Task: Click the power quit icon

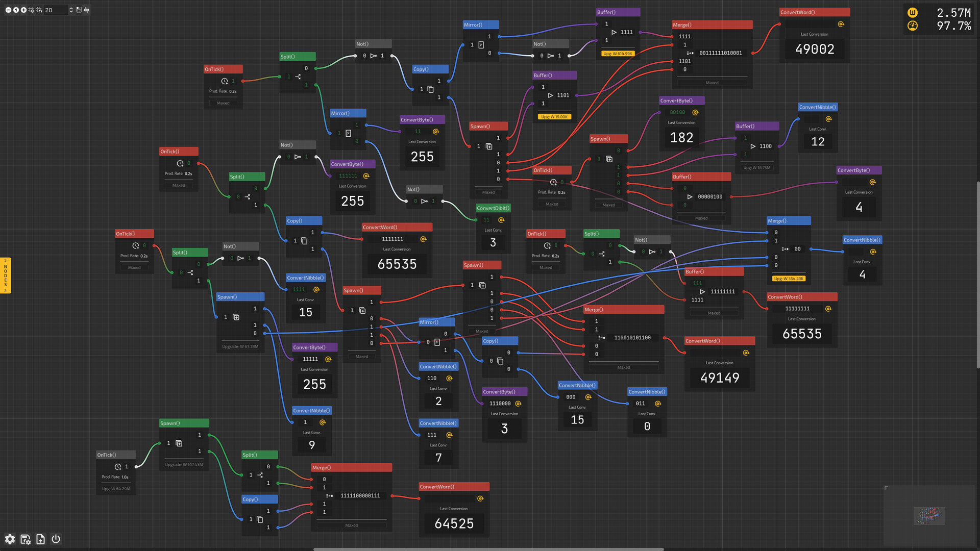Action: tap(56, 539)
